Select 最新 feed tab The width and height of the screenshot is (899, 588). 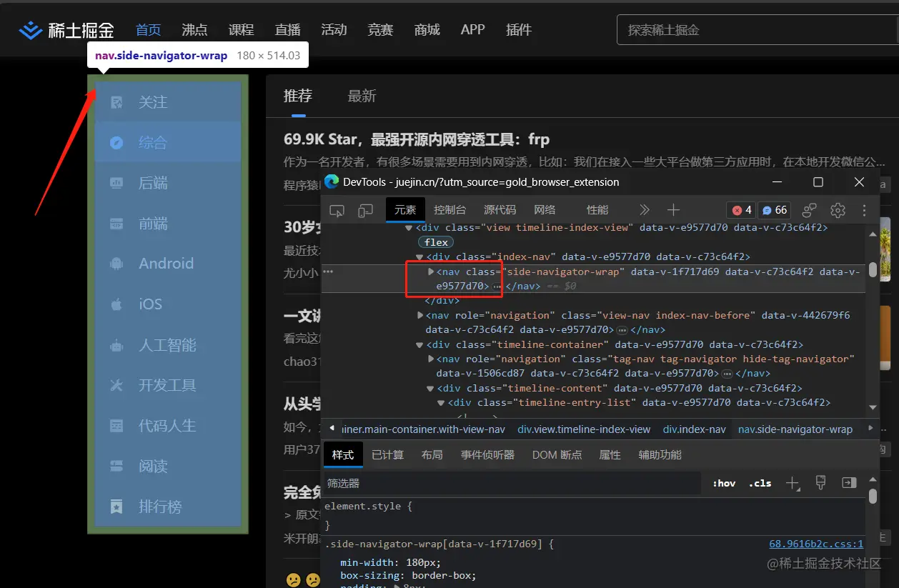click(362, 96)
